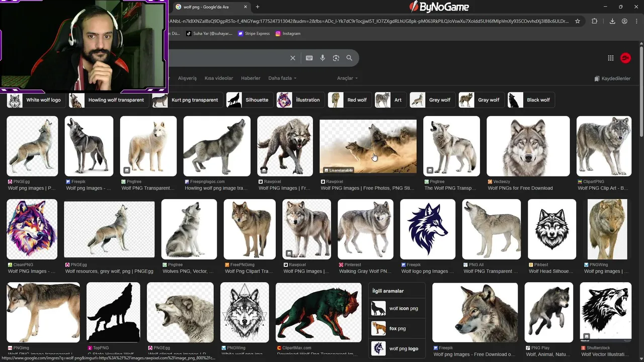
Task: Open related search 'wolf png logo'
Action: [x=397, y=349]
